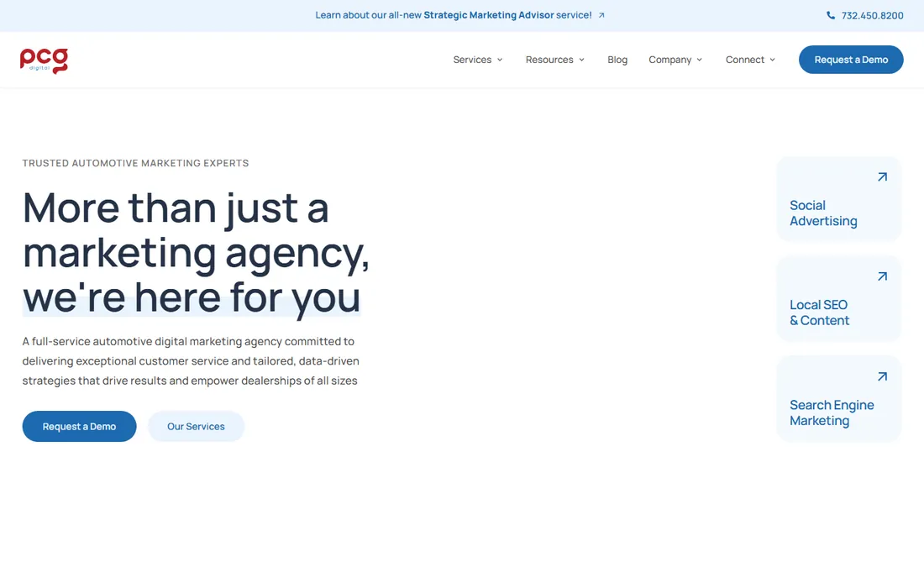Open the Company menu item
The image size is (924, 578).
pyautogui.click(x=670, y=60)
